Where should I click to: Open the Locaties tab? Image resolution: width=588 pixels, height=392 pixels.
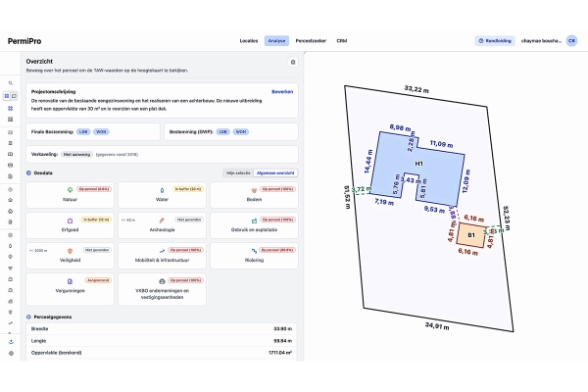[x=249, y=41]
